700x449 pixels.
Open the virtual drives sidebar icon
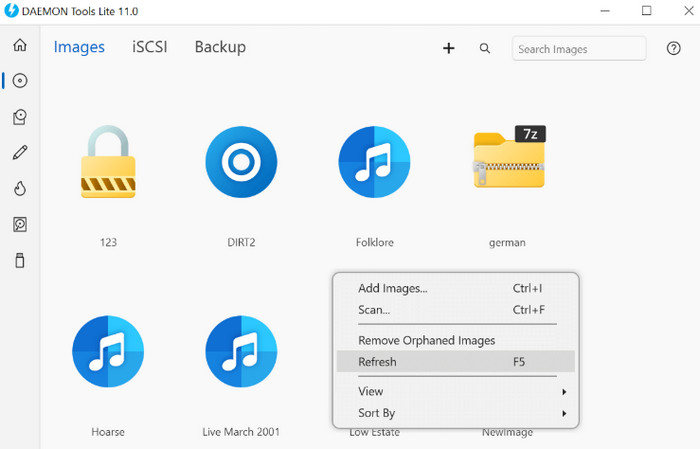tap(20, 117)
